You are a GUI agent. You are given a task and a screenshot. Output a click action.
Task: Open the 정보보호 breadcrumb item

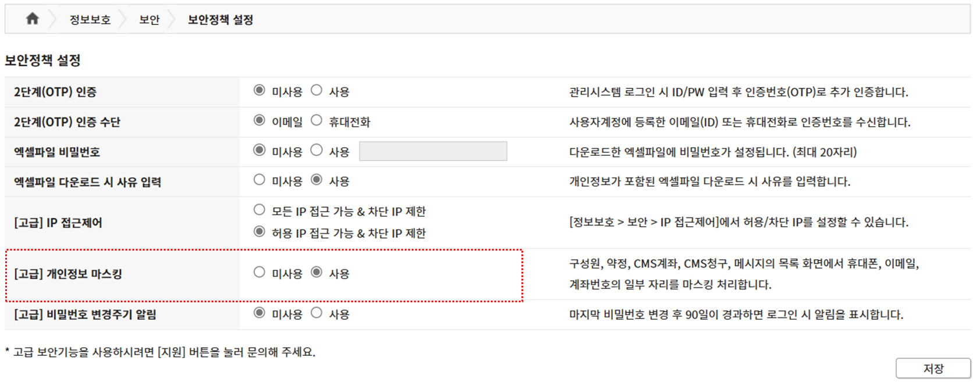point(90,20)
